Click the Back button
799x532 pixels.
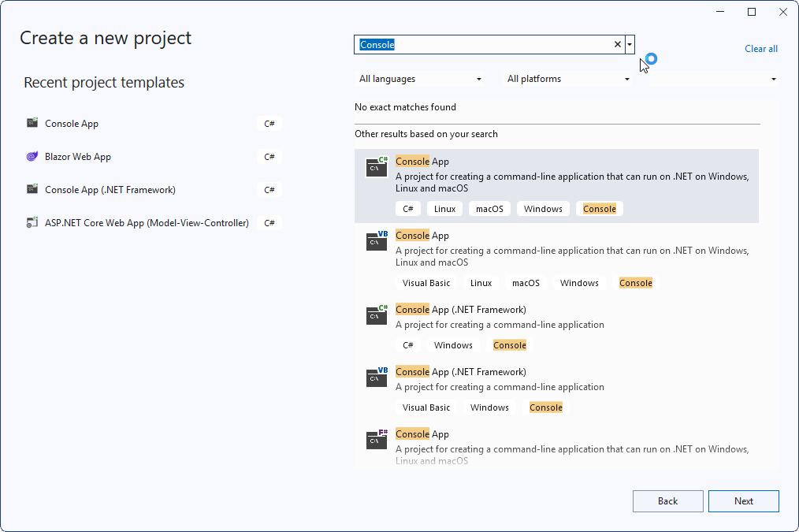(667, 500)
